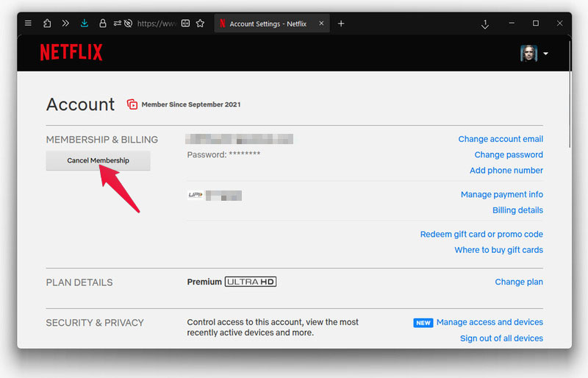
Task: Open site permissions icon beside lock
Action: tap(118, 24)
